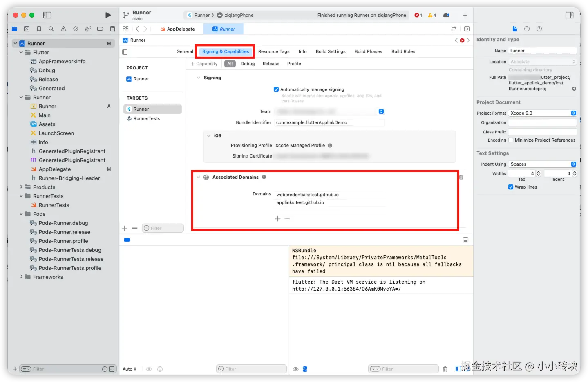Toggle the targets list sidebar button
This screenshot has width=588, height=382.
(x=125, y=52)
